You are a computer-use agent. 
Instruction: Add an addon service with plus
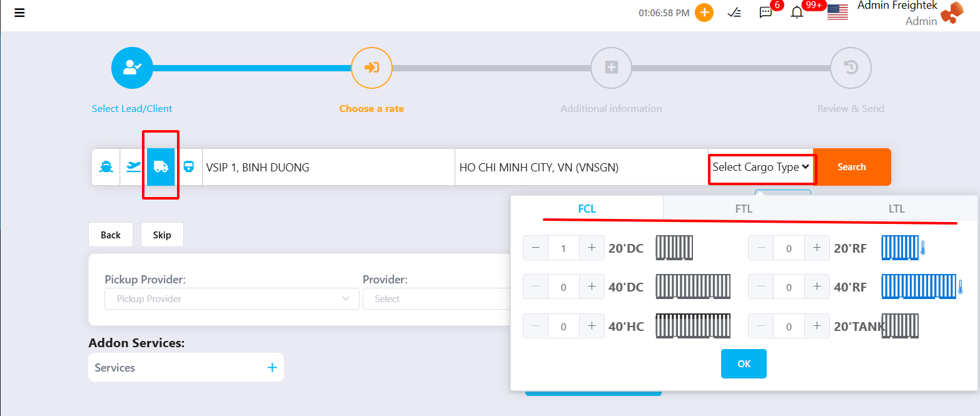coord(272,368)
